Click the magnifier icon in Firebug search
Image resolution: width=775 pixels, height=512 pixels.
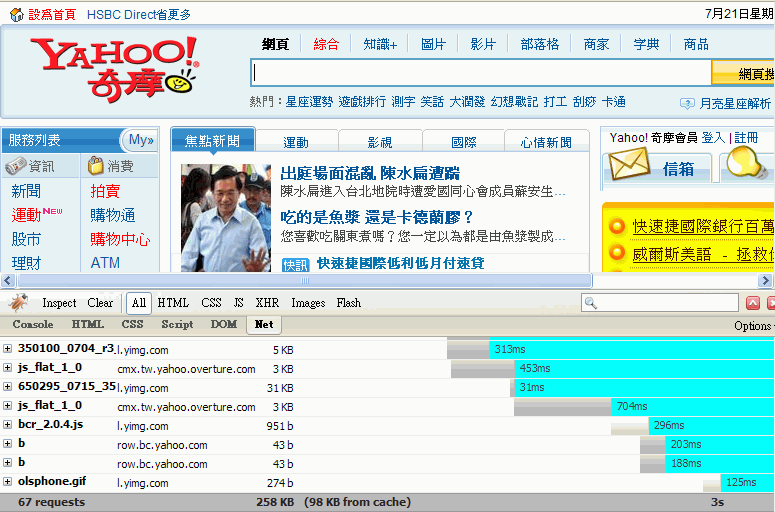pyautogui.click(x=591, y=302)
